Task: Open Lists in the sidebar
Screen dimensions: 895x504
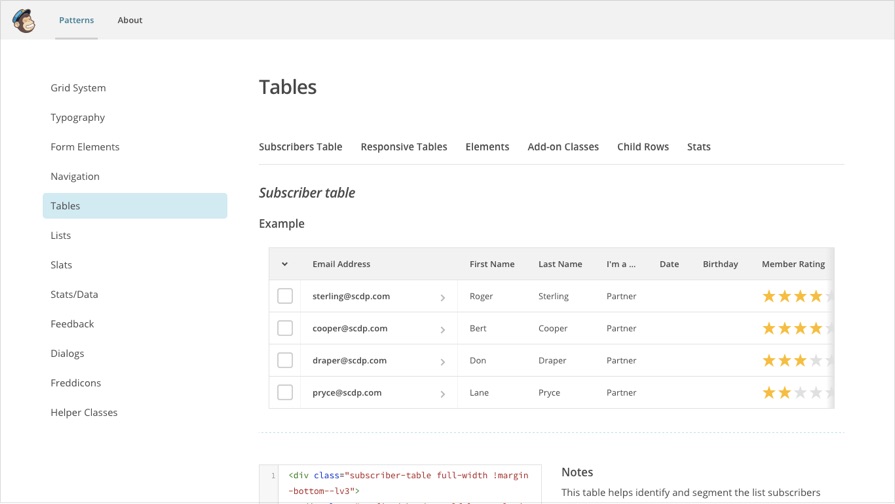Action: click(x=61, y=235)
